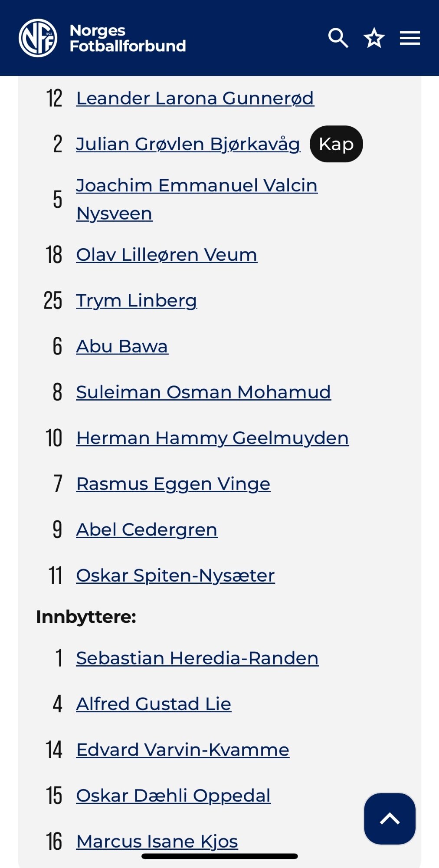Click Herman Hammy Geelmuyden link
The height and width of the screenshot is (868, 439).
pos(213,438)
